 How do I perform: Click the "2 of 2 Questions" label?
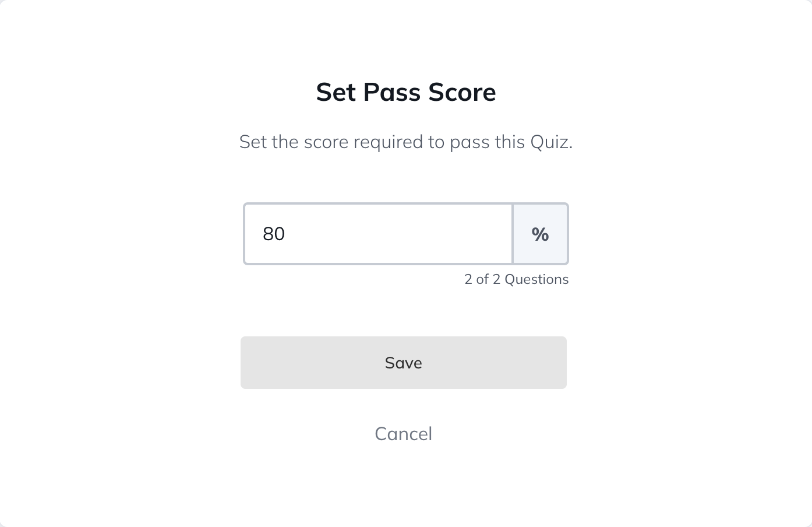point(516,279)
